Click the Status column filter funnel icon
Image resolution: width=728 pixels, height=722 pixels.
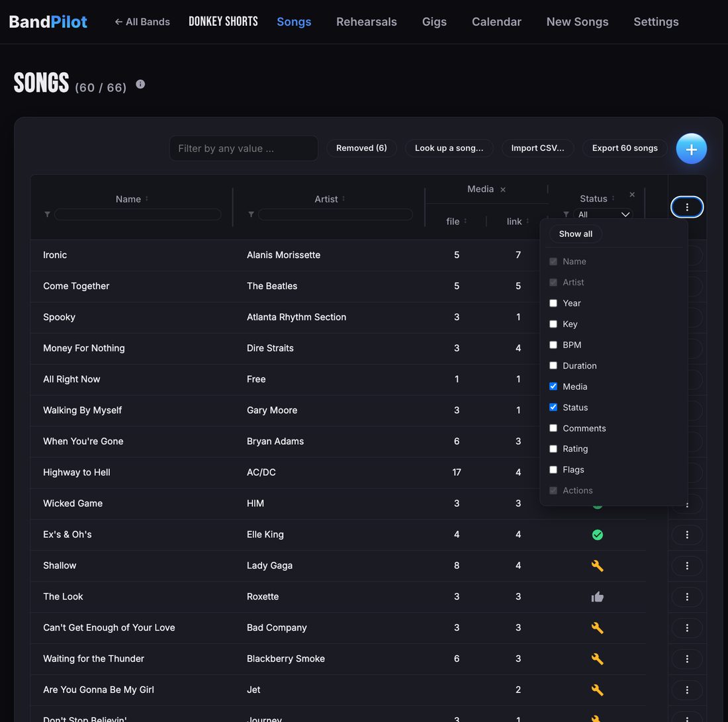coord(566,214)
